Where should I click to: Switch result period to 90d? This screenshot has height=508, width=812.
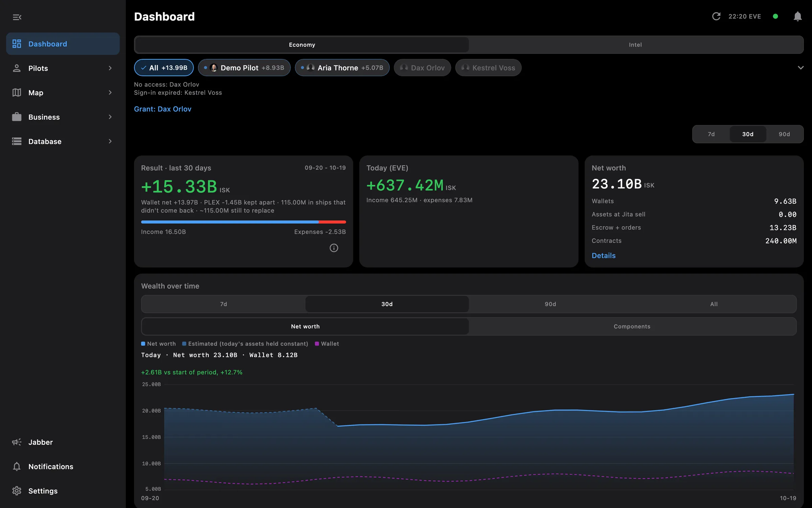pyautogui.click(x=784, y=134)
